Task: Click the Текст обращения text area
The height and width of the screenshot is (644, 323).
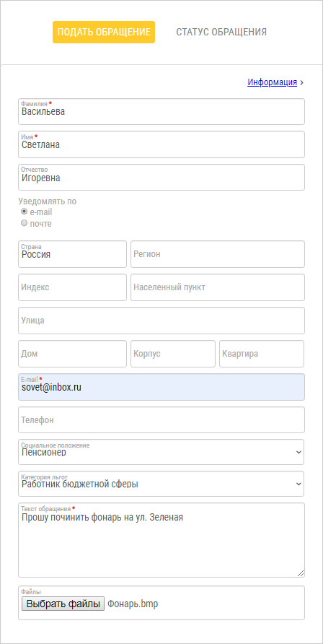Action: coord(161,540)
